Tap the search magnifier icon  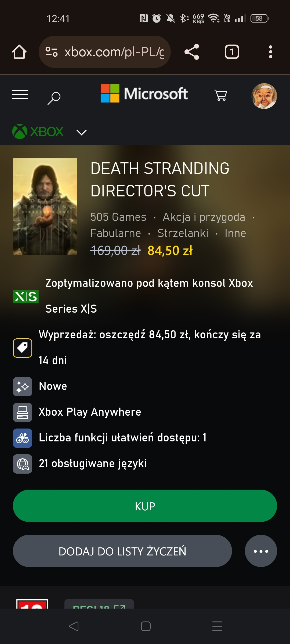pyautogui.click(x=54, y=98)
